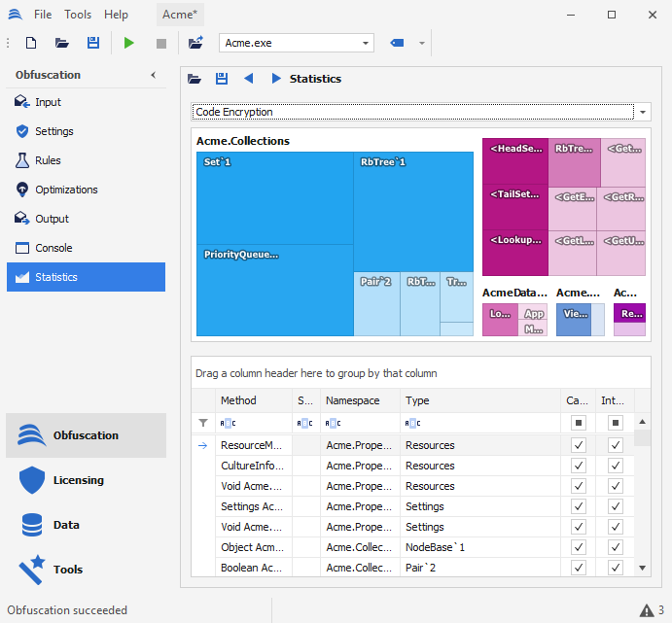Toggle Int... checkbox for Settings Ac... row
The image size is (672, 623).
click(615, 506)
